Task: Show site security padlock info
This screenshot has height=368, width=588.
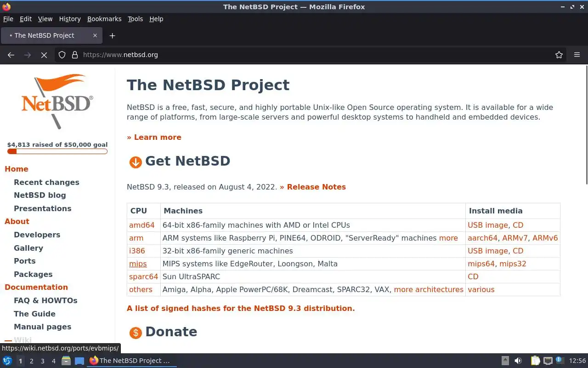Action: pyautogui.click(x=75, y=55)
